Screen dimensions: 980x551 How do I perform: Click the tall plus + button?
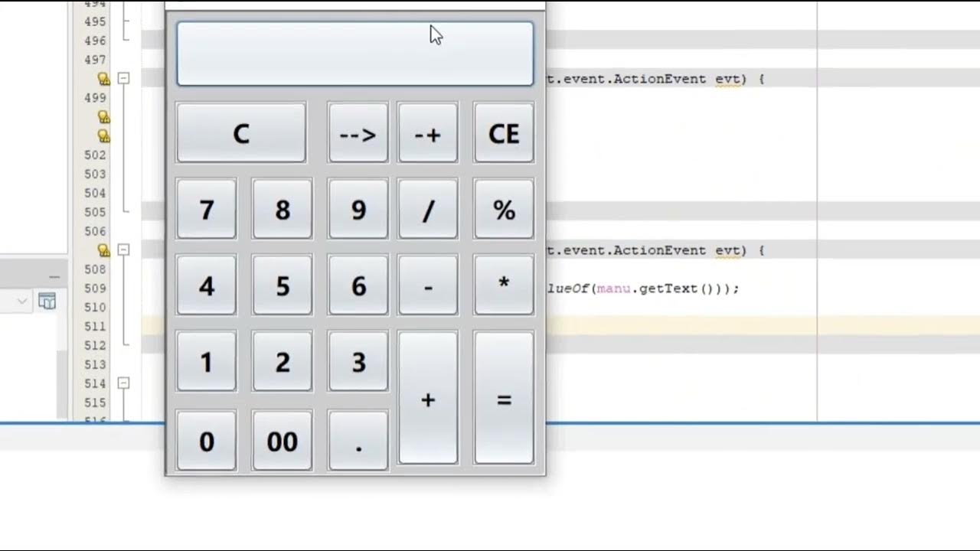pyautogui.click(x=428, y=398)
